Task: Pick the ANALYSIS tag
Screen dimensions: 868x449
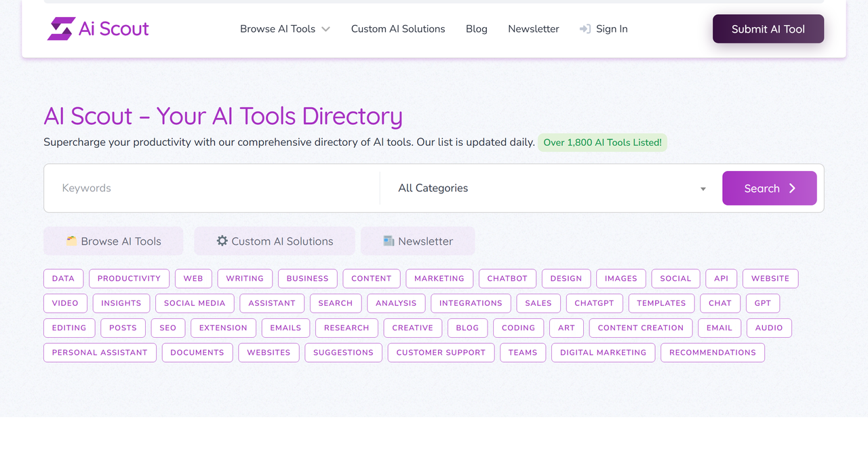Action: [396, 303]
